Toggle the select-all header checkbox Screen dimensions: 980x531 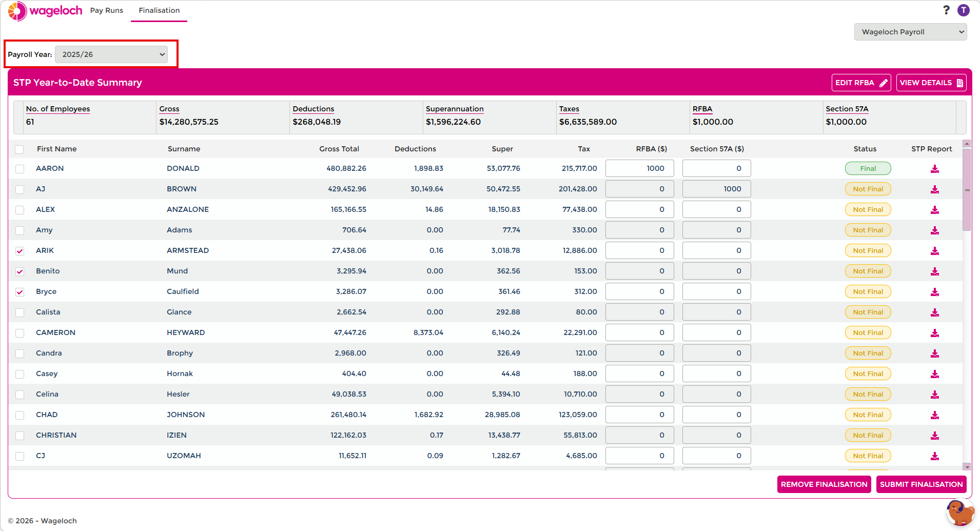click(x=19, y=149)
